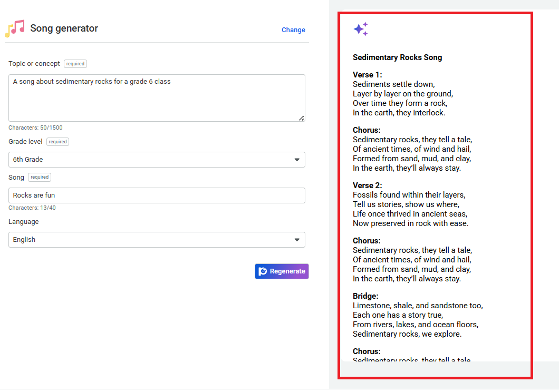The image size is (559, 392).
Task: Click the Characters 50/1500 counter
Action: click(x=35, y=128)
